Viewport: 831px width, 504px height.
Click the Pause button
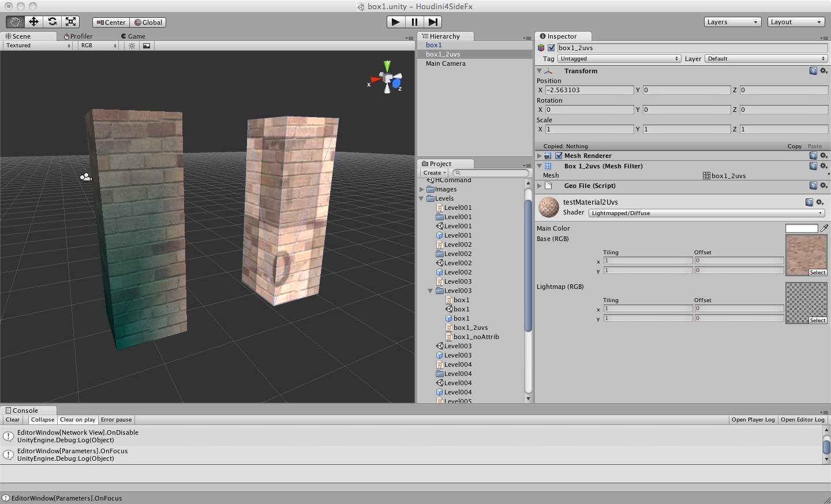coord(414,22)
